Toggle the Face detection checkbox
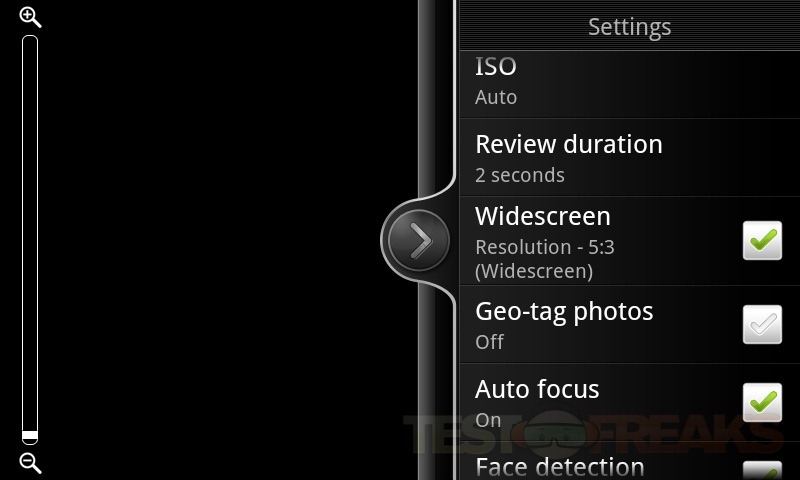 [x=762, y=470]
